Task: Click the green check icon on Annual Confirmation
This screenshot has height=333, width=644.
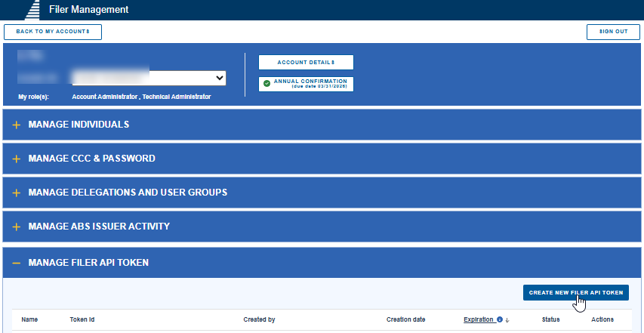Action: [x=267, y=83]
